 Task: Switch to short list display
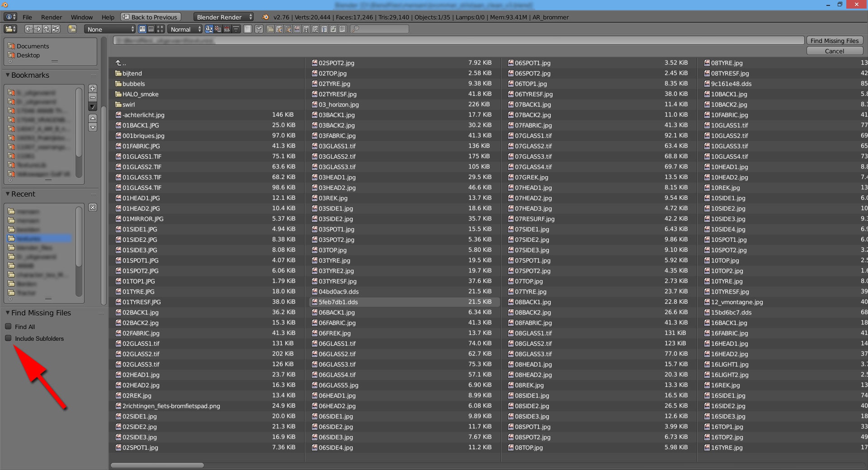point(142,29)
